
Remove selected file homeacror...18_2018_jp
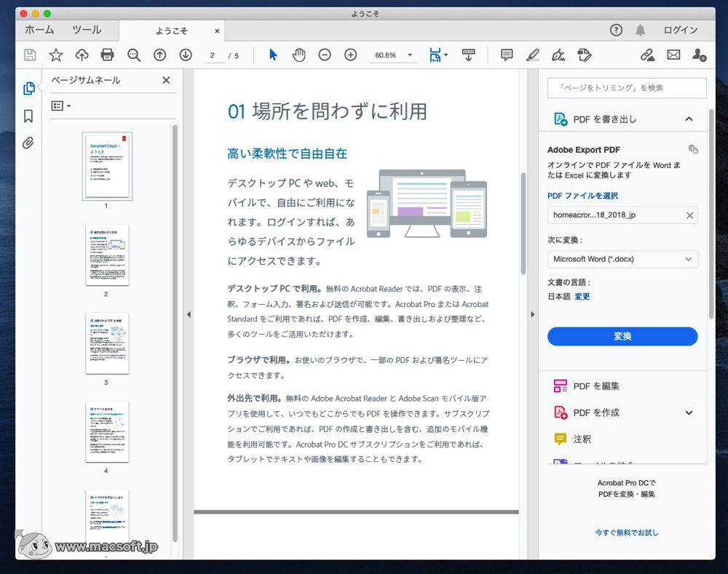pos(689,215)
